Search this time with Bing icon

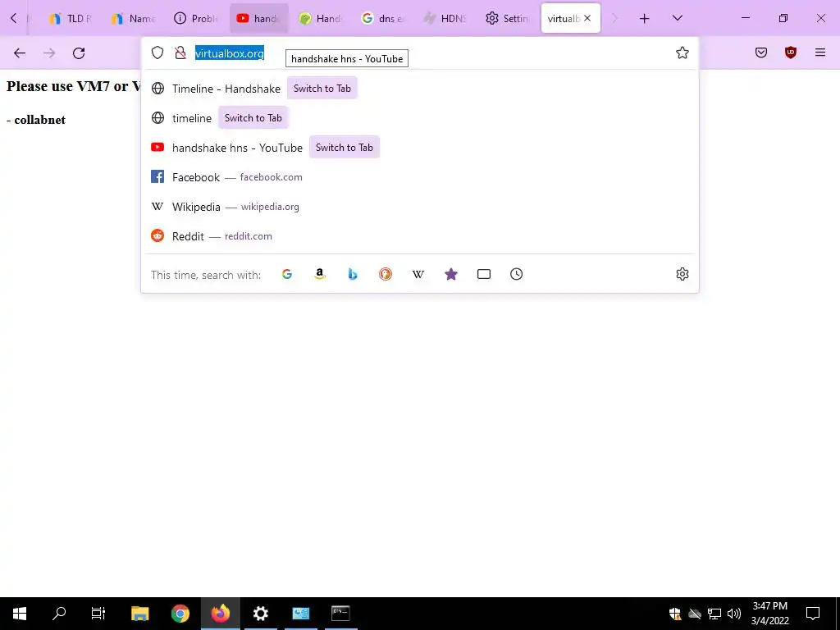353,274
